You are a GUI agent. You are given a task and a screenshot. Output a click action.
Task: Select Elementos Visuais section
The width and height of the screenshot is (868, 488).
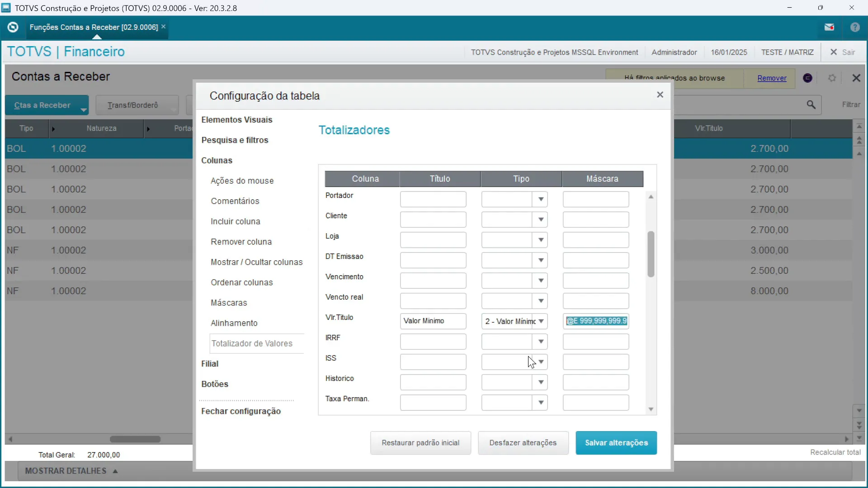[x=237, y=120]
